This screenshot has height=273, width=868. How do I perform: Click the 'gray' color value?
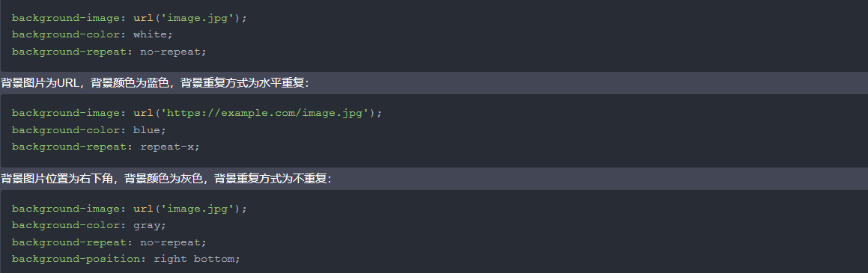click(147, 225)
